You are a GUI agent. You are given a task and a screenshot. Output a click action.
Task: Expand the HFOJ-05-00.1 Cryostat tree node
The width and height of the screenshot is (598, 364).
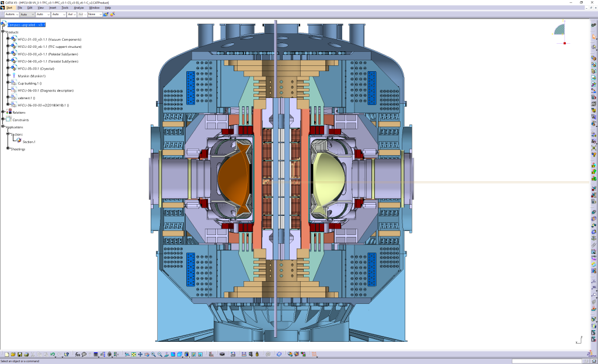coord(8,68)
